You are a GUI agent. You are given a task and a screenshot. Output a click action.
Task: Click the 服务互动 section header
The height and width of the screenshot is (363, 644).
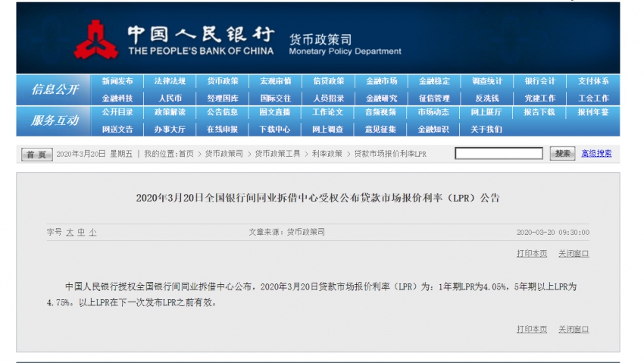[55, 120]
